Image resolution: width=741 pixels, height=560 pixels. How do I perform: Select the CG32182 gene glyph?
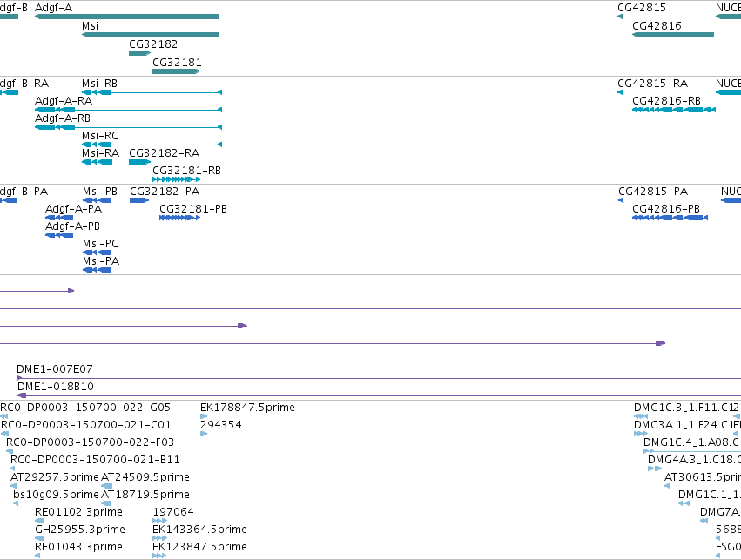(140, 53)
